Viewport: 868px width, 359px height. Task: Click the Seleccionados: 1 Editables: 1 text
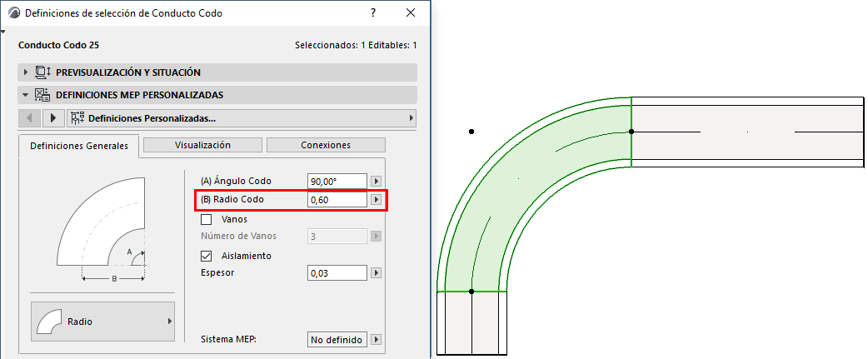click(x=356, y=45)
